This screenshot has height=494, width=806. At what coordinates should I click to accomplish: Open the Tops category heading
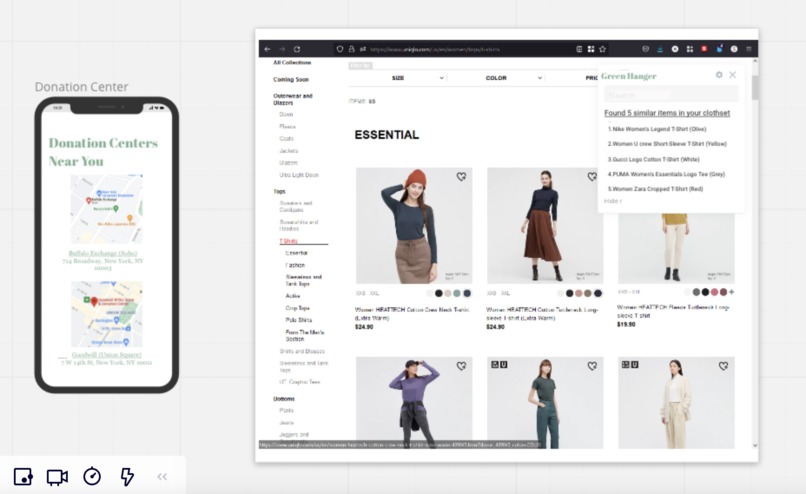coord(279,191)
